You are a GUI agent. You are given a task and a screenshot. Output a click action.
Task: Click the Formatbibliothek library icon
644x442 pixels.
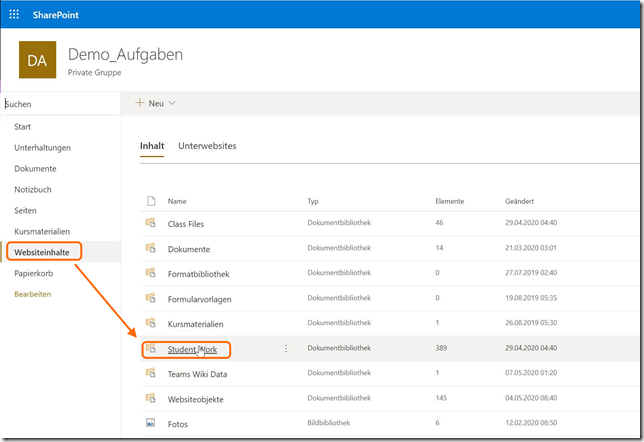click(151, 273)
